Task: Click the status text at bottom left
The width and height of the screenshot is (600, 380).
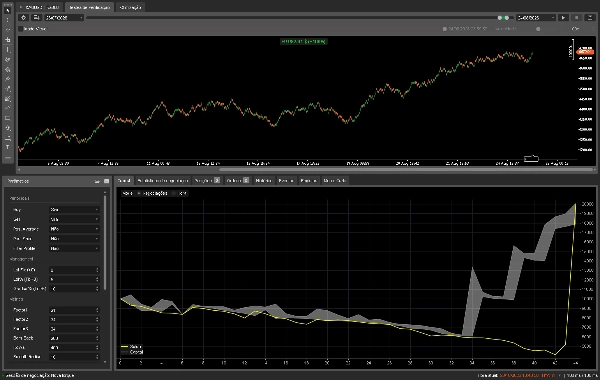Action: (39, 376)
